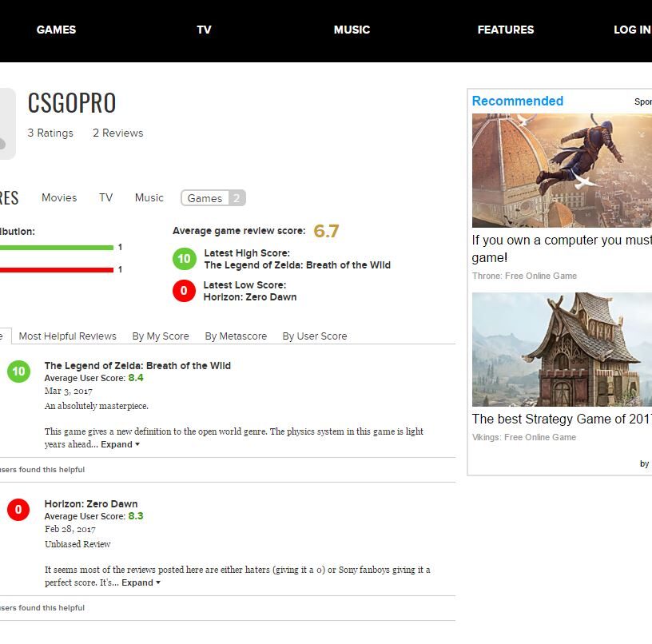Click the red negative distribution bar
Viewport: 652px width, 644px height.
[x=57, y=270]
